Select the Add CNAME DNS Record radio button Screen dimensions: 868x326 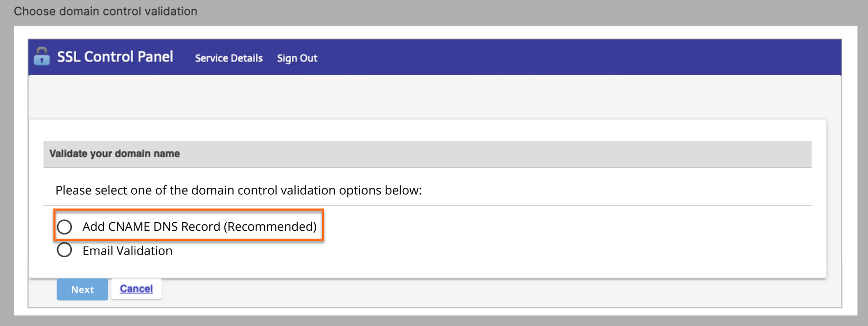(x=64, y=227)
